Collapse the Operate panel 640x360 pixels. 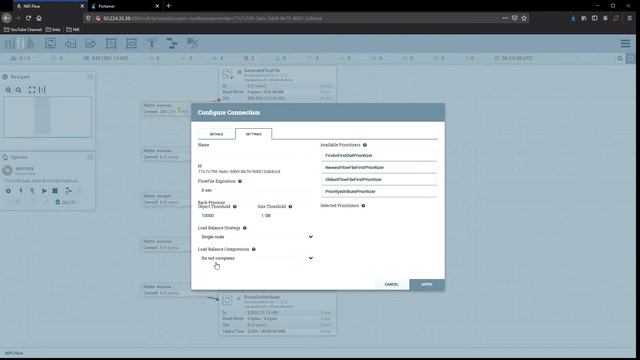click(x=90, y=157)
